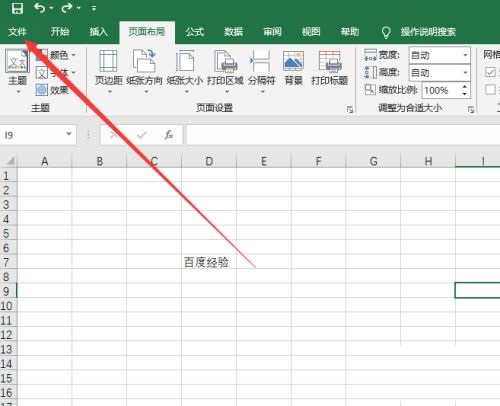Open the Name Box dropdown arrow
Image resolution: width=500 pixels, height=406 pixels.
(69, 134)
